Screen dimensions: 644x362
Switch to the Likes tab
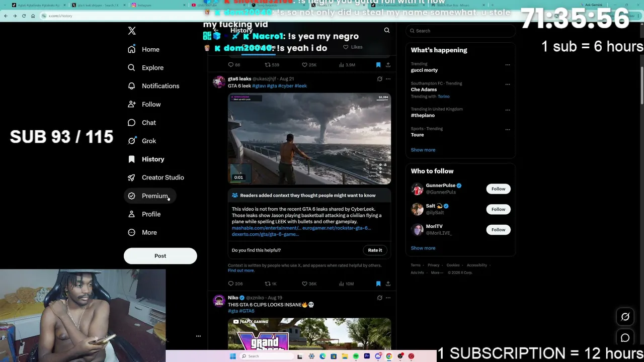(353, 47)
